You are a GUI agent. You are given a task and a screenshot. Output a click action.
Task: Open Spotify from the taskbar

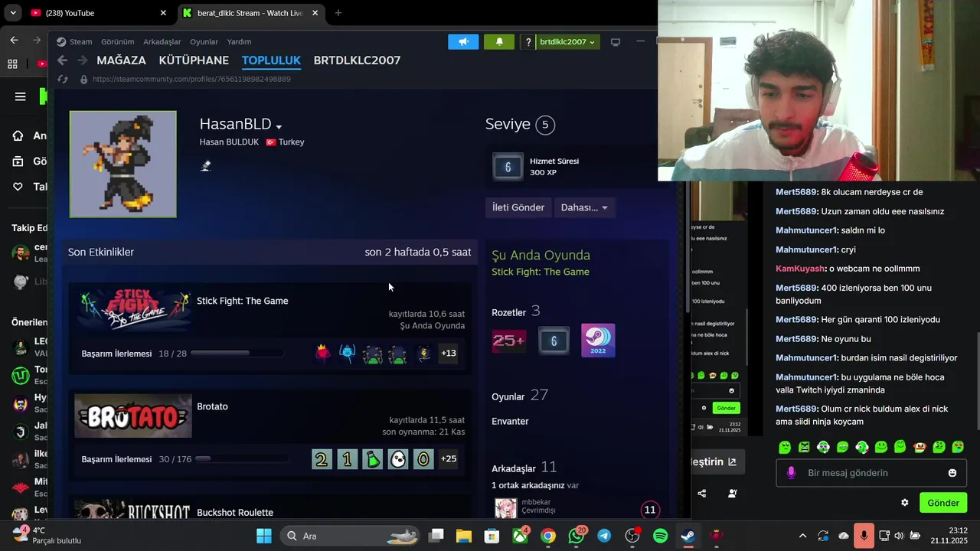[x=660, y=536]
